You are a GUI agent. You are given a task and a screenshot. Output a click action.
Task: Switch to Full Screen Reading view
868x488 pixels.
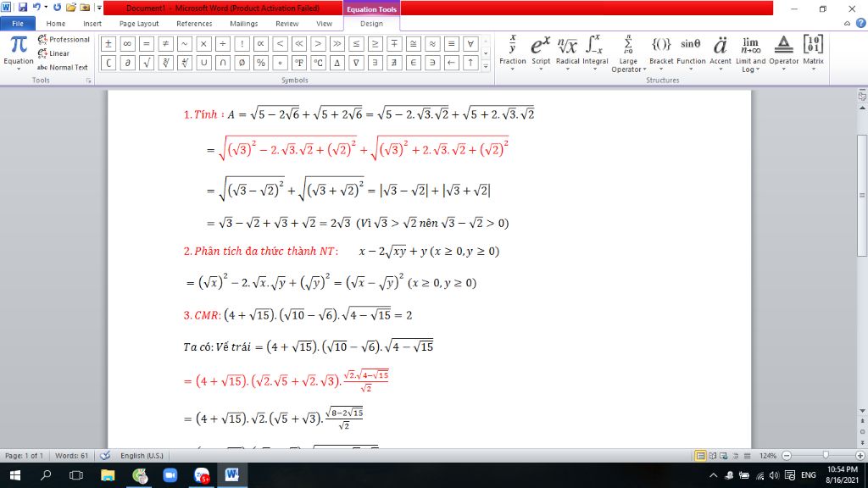[712, 456]
